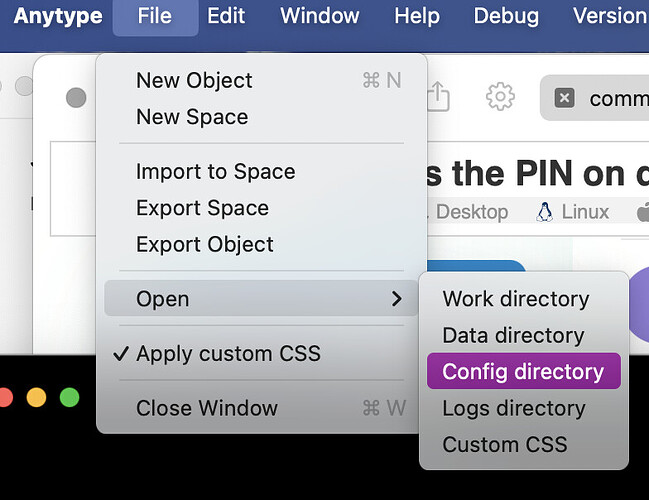
Task: Click the Linux penguin icon
Action: click(545, 212)
